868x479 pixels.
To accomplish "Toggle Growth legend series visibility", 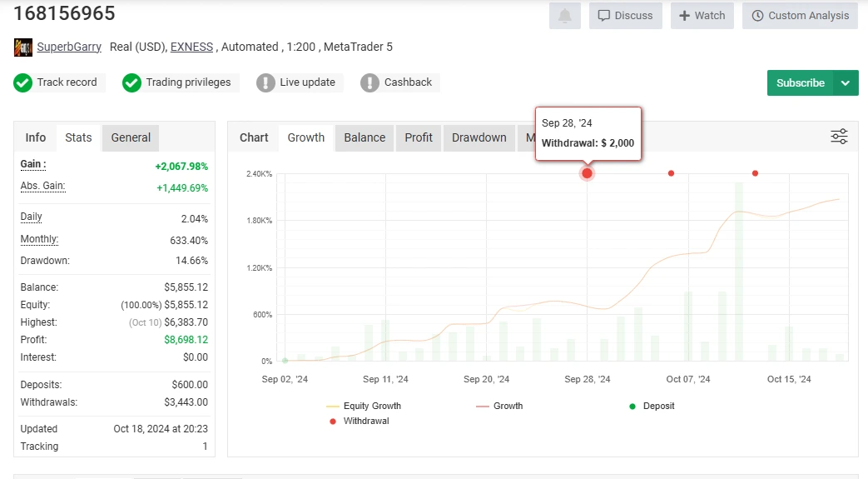I will [499, 406].
